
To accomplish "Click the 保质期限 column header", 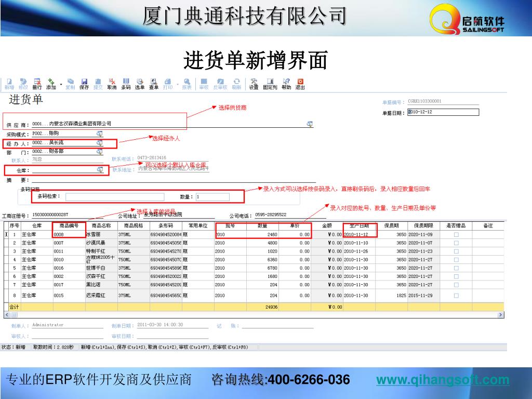I will (424, 225).
